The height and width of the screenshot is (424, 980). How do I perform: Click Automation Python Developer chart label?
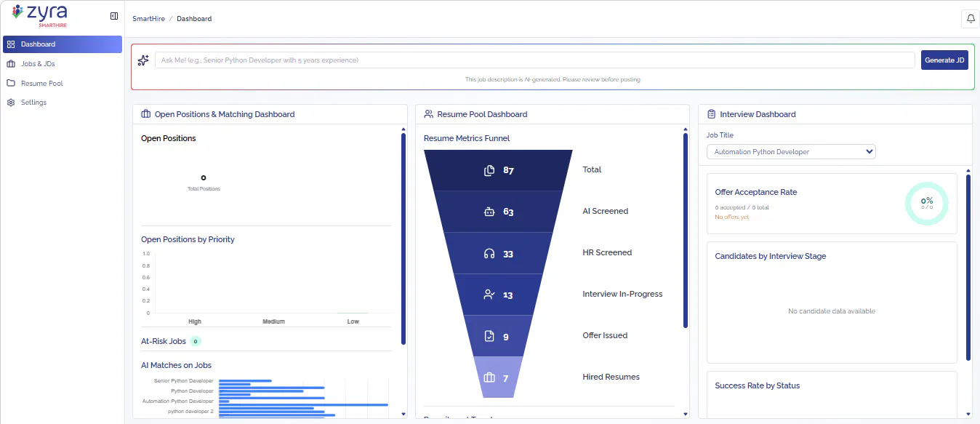179,401
